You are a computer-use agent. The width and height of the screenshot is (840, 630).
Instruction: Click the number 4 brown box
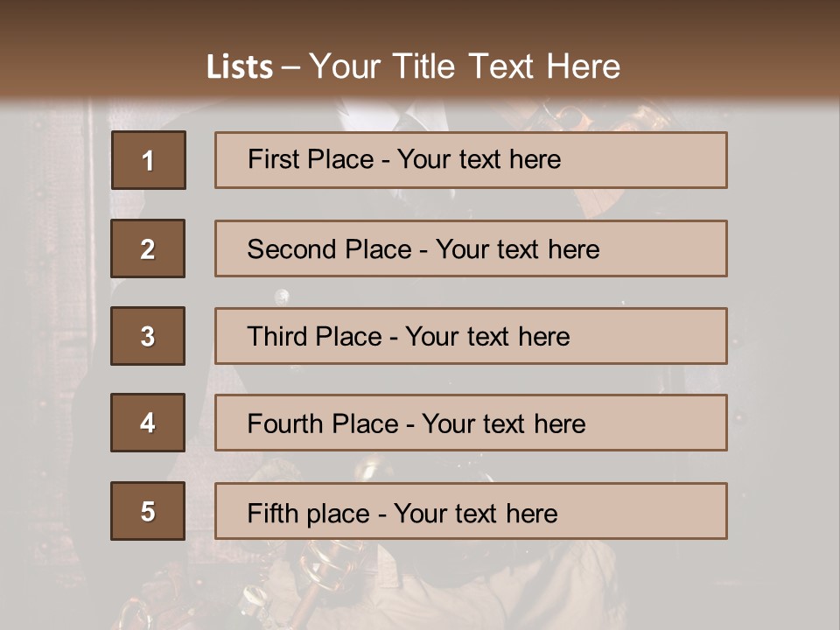[148, 423]
